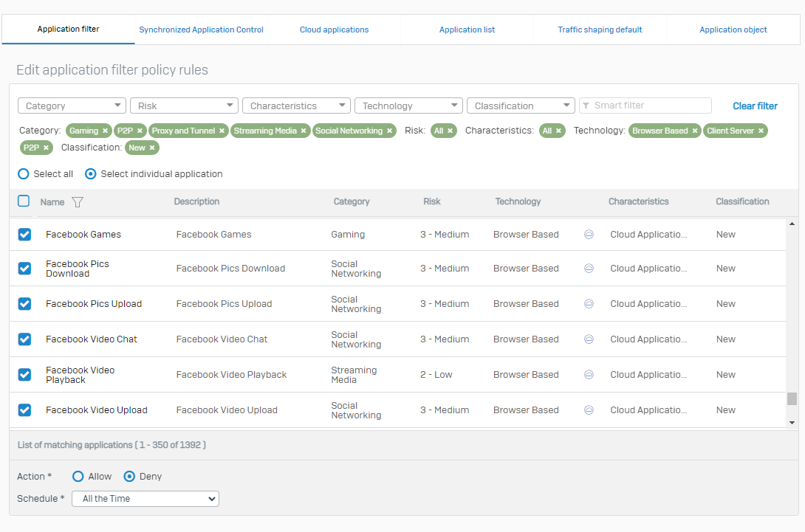Open the Category filter dropdown
The width and height of the screenshot is (805, 532).
coord(72,106)
